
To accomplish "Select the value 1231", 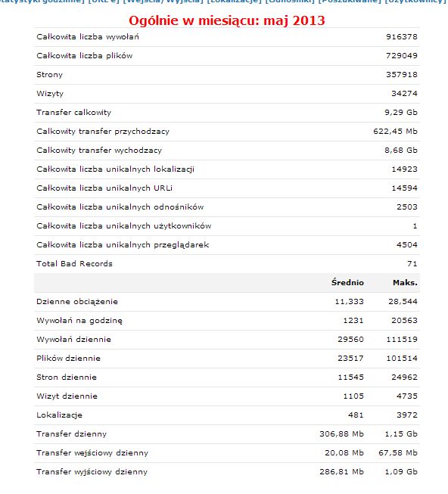I will click(353, 321).
